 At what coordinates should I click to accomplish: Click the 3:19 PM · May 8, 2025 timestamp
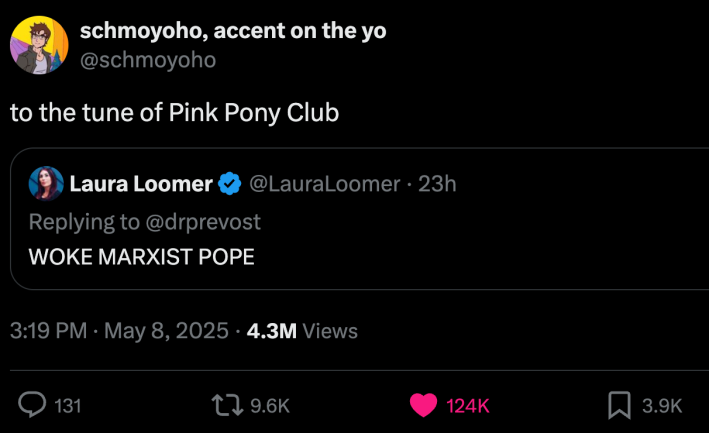tap(120, 330)
